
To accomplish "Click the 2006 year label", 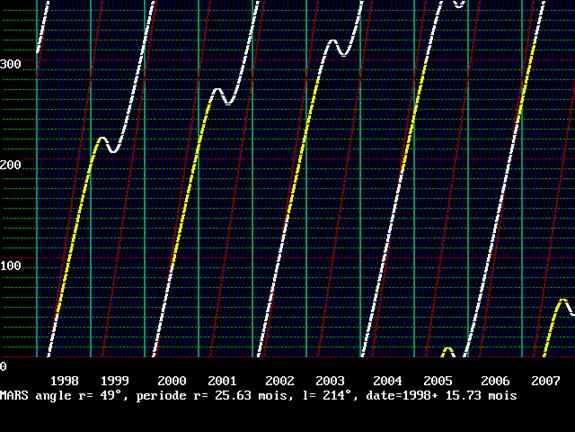I will [x=495, y=381].
